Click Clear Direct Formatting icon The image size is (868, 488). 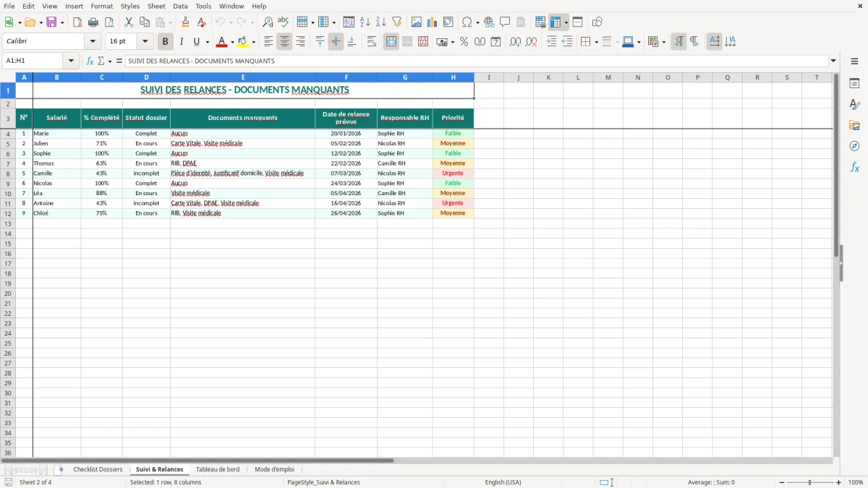[201, 22]
